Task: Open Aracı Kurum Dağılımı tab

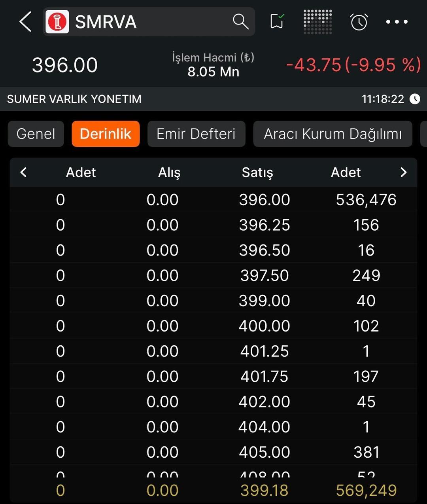Action: [333, 134]
